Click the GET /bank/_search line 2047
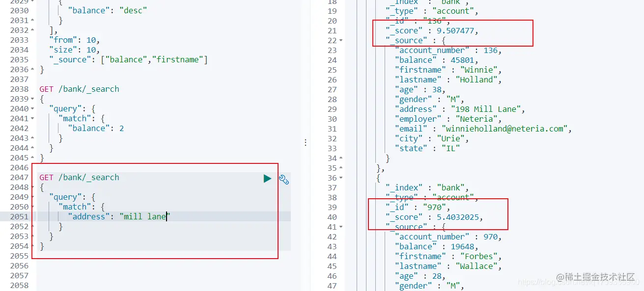The height and width of the screenshot is (291, 644). click(x=79, y=177)
